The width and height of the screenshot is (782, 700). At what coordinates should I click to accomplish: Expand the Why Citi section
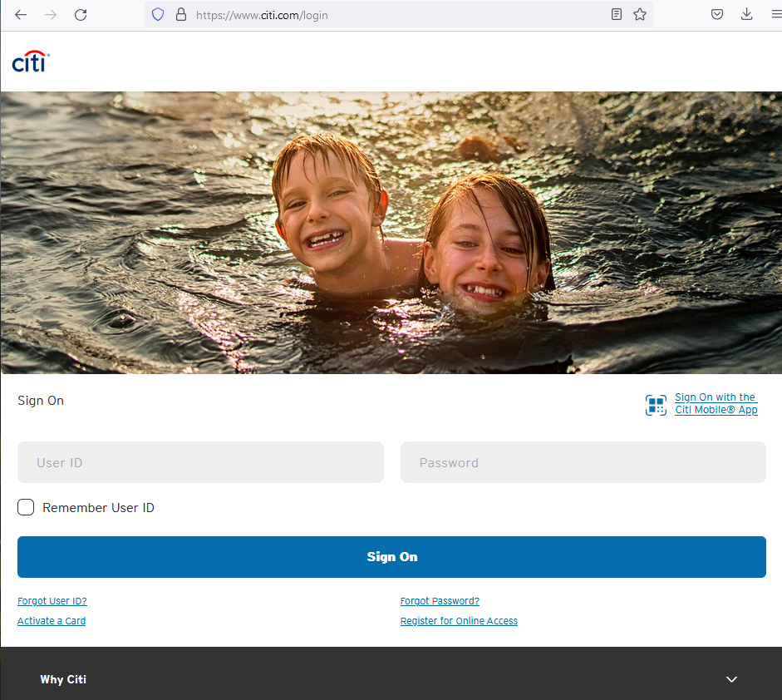point(731,679)
